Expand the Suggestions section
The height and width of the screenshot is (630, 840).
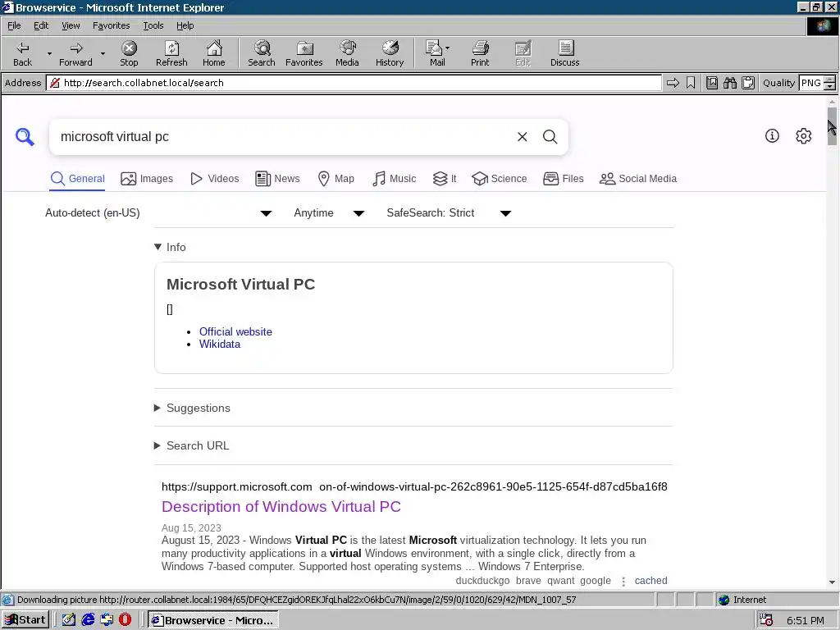pos(192,408)
